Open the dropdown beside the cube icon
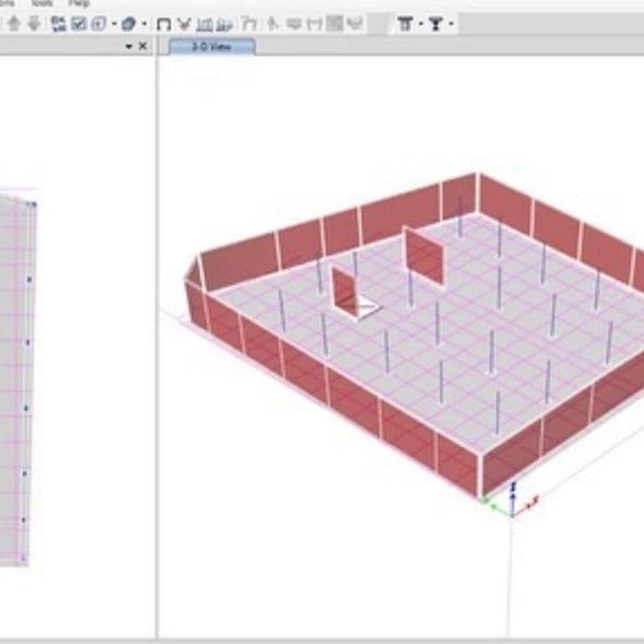This screenshot has height=644, width=644. pos(144,24)
